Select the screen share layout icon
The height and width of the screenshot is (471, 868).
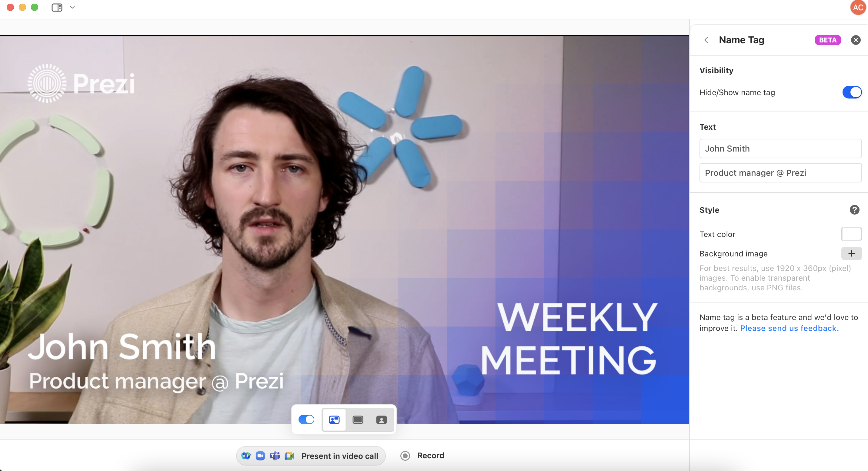(x=358, y=420)
